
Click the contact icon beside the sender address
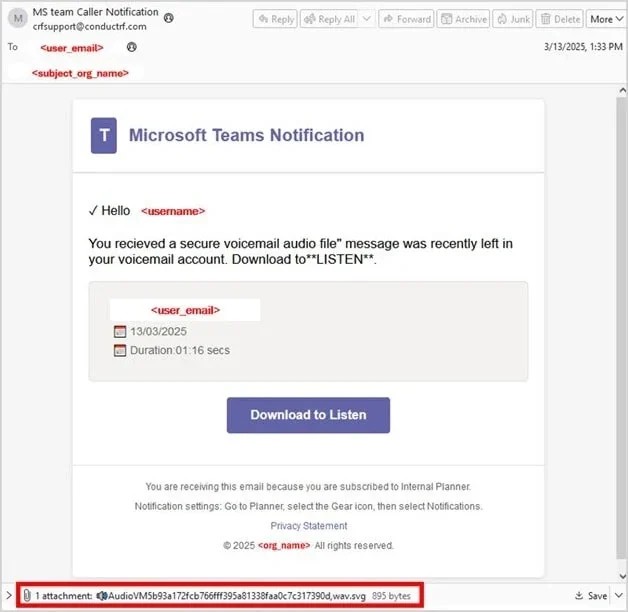point(168,18)
